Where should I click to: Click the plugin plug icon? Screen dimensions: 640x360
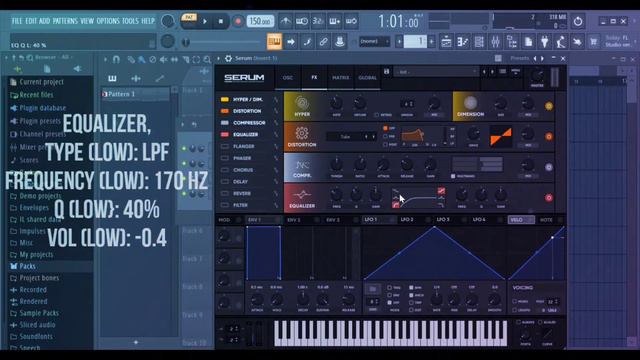(544, 41)
